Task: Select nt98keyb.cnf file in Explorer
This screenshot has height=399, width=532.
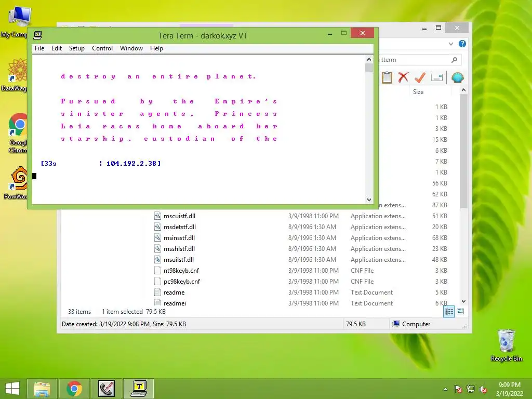Action: pyautogui.click(x=181, y=270)
